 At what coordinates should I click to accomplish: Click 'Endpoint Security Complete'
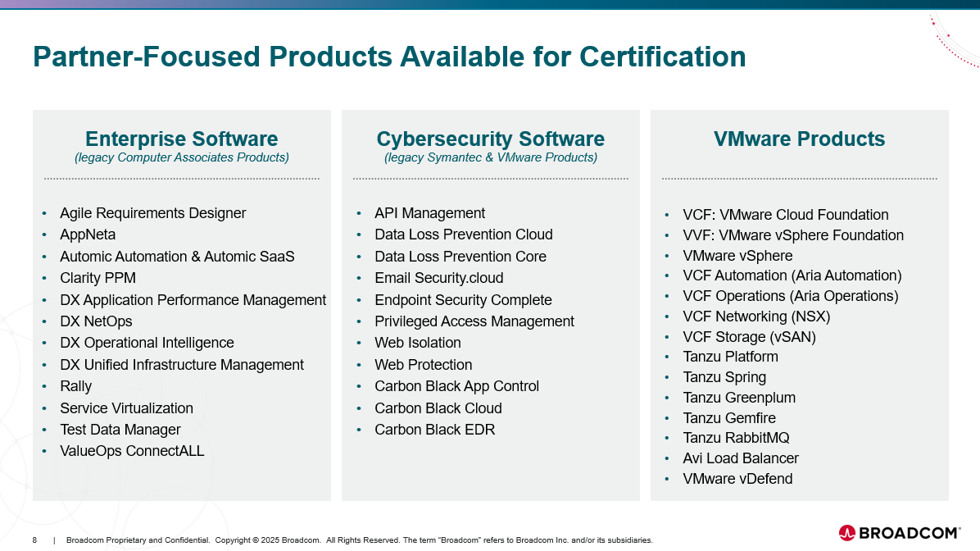coord(463,300)
